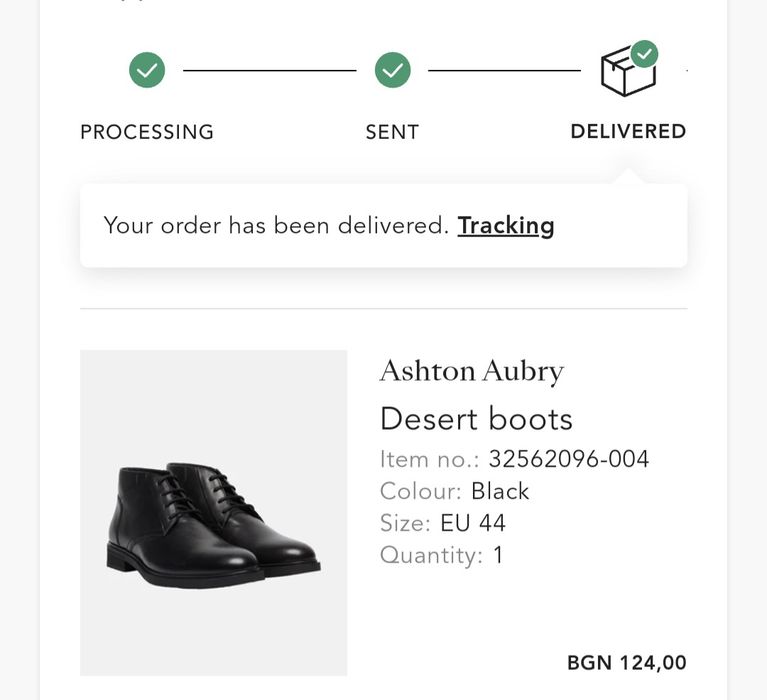767x700 pixels.
Task: Open the Desert boots product title
Action: pos(476,418)
